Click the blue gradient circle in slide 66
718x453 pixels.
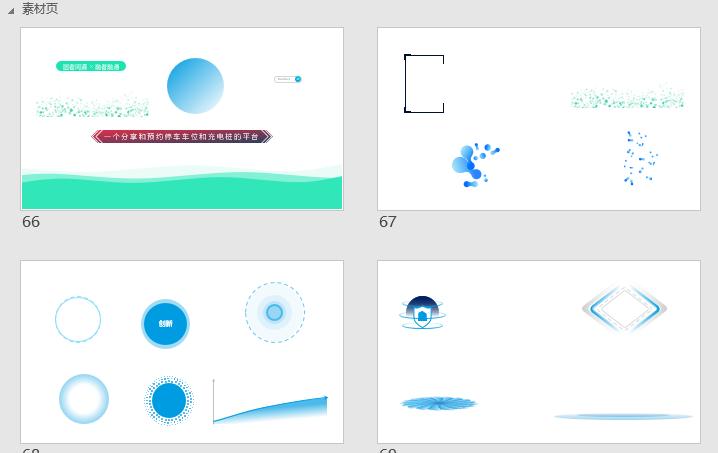(x=196, y=86)
